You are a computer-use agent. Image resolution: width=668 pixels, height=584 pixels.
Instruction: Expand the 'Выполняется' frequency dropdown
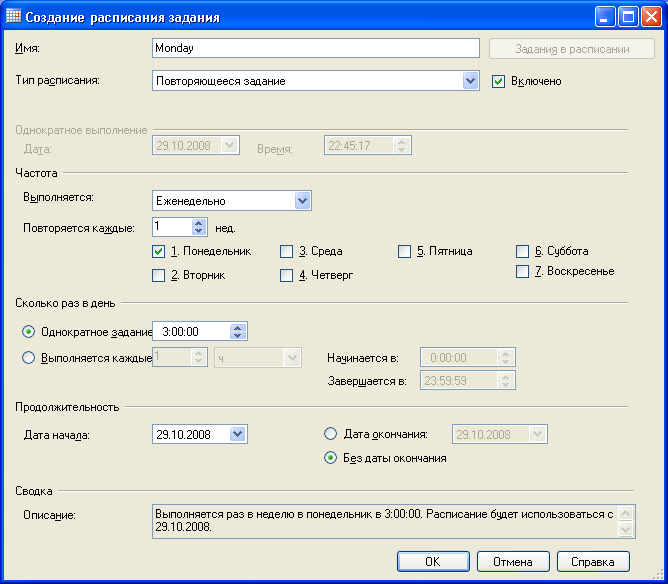coord(303,201)
